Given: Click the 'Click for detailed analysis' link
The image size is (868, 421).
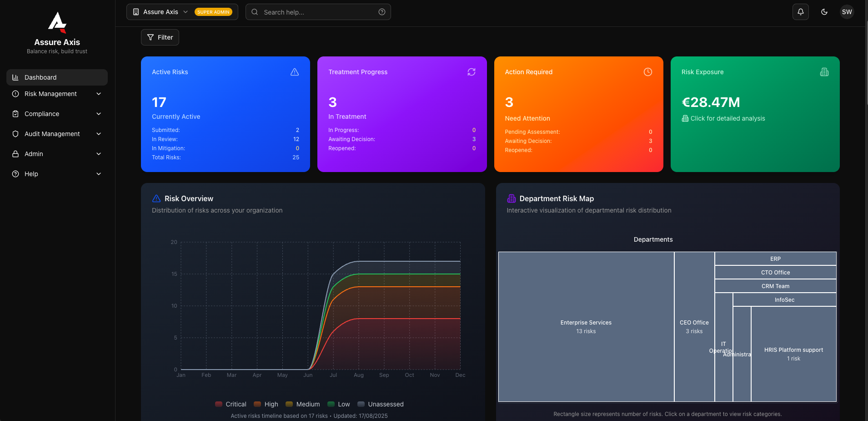Looking at the screenshot, I should tap(727, 118).
